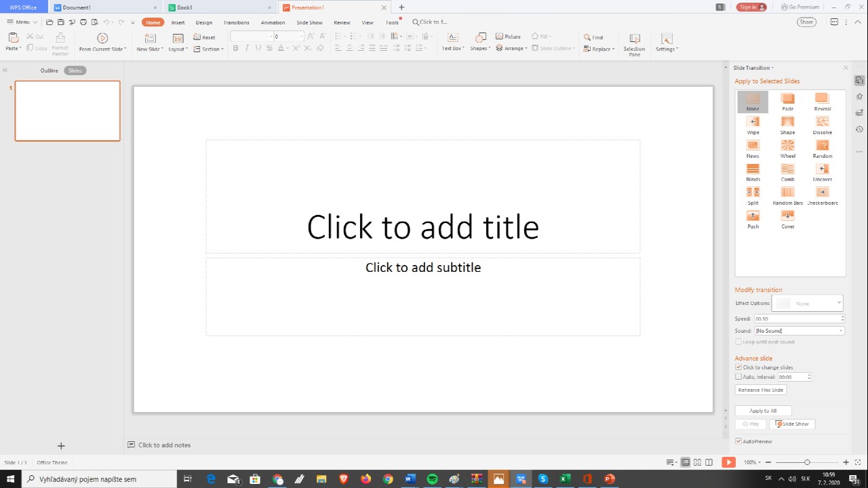
Task: Click Rehearse This Slide button
Action: click(x=760, y=390)
